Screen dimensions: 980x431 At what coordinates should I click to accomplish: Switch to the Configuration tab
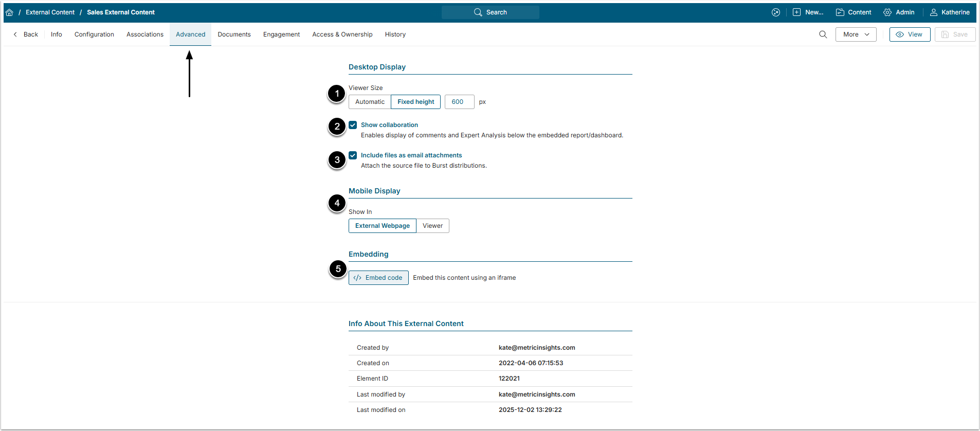click(94, 34)
